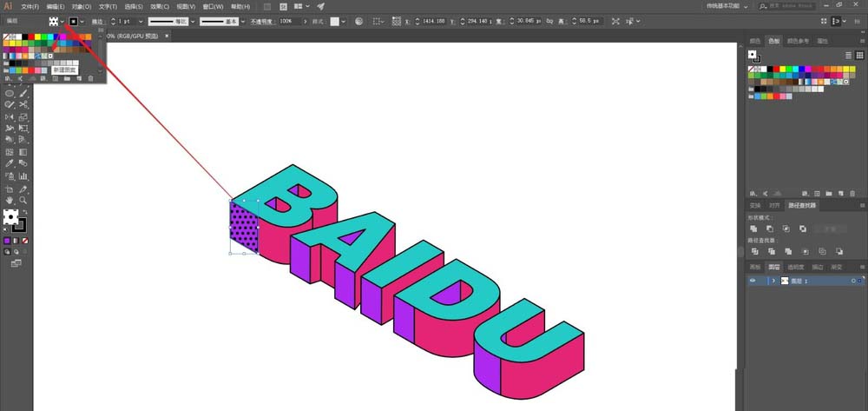Pick the new dot pattern swatch in popup
Viewport: 868px width, 411px height.
50,56
